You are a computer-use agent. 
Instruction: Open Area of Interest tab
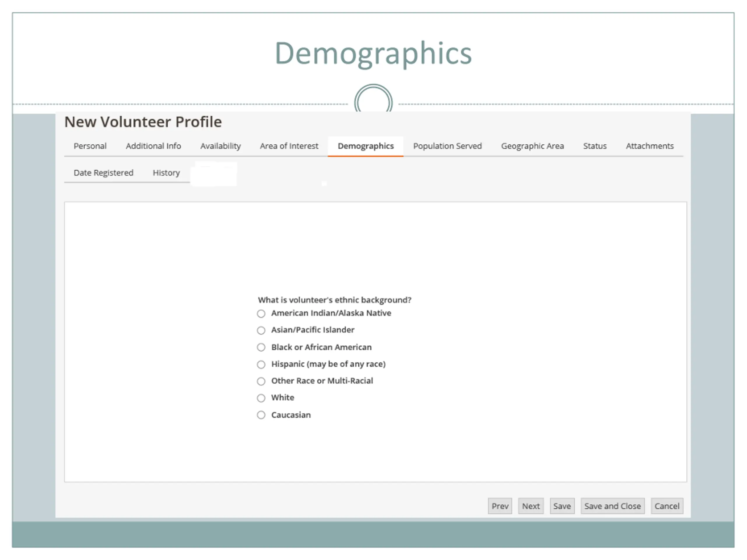click(289, 146)
